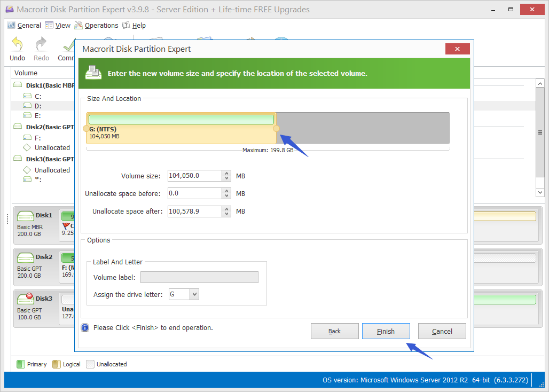Click the Finish button
This screenshot has height=392, width=549.
(386, 331)
